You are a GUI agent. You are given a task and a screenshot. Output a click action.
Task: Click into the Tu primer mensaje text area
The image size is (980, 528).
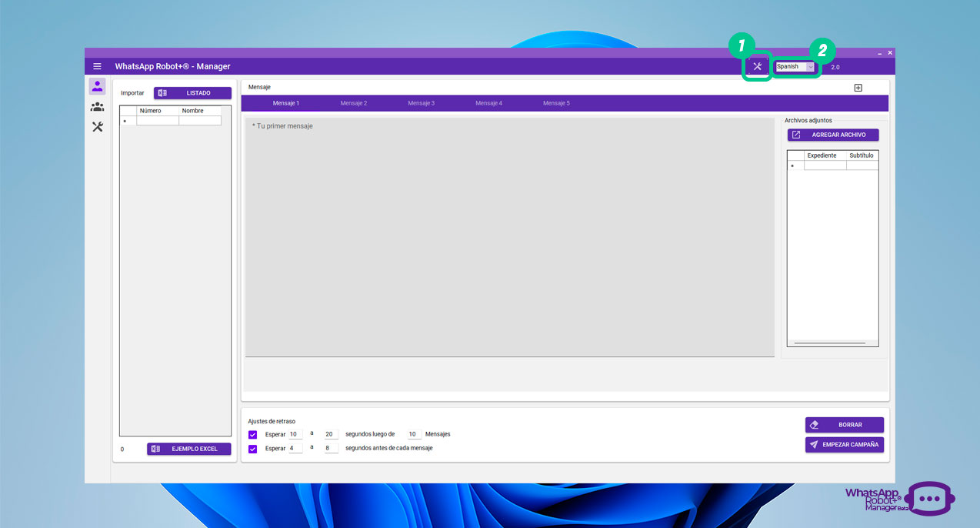click(509, 237)
